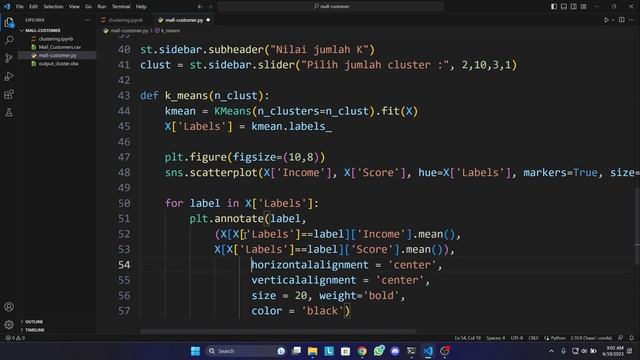The image size is (640, 360).
Task: Toggle bottom panel layout icon
Action: point(564,7)
